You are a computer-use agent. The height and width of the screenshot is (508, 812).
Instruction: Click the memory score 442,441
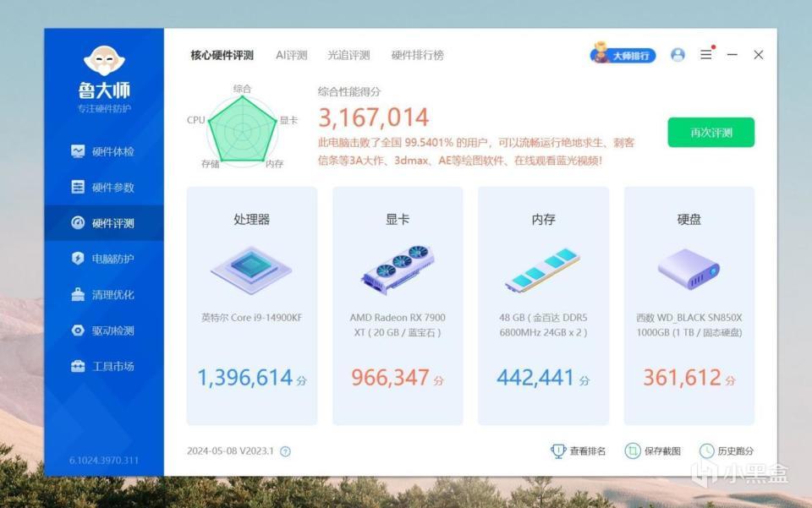(535, 378)
